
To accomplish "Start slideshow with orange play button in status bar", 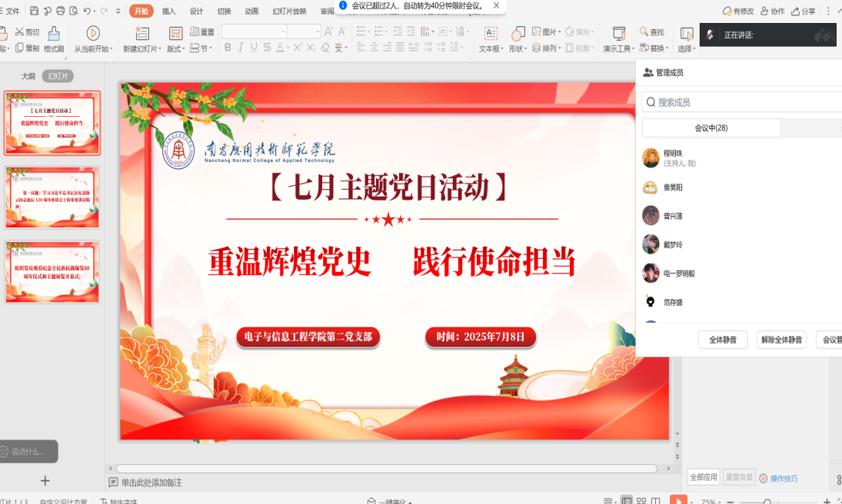I will [x=677, y=501].
